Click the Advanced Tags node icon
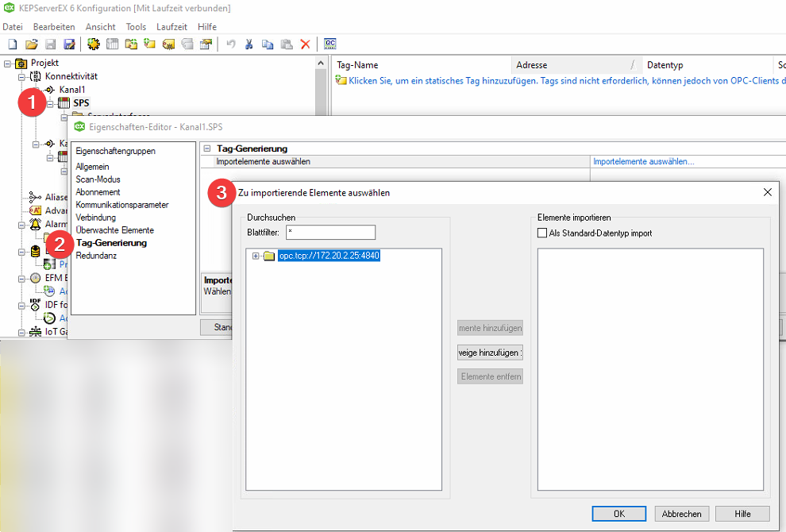The height and width of the screenshot is (532, 786). click(35, 210)
